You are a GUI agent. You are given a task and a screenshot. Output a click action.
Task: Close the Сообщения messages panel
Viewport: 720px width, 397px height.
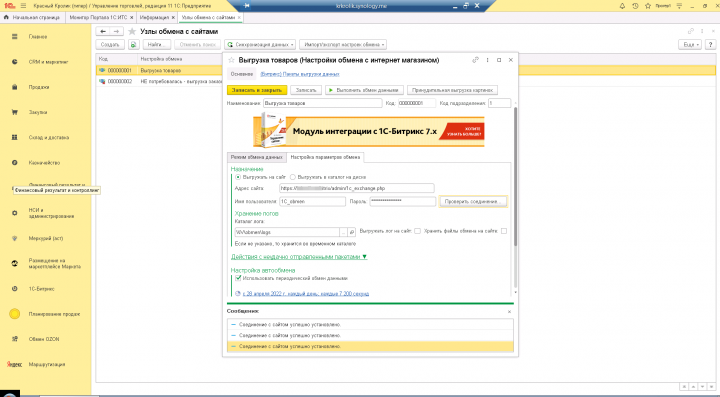[509, 312]
